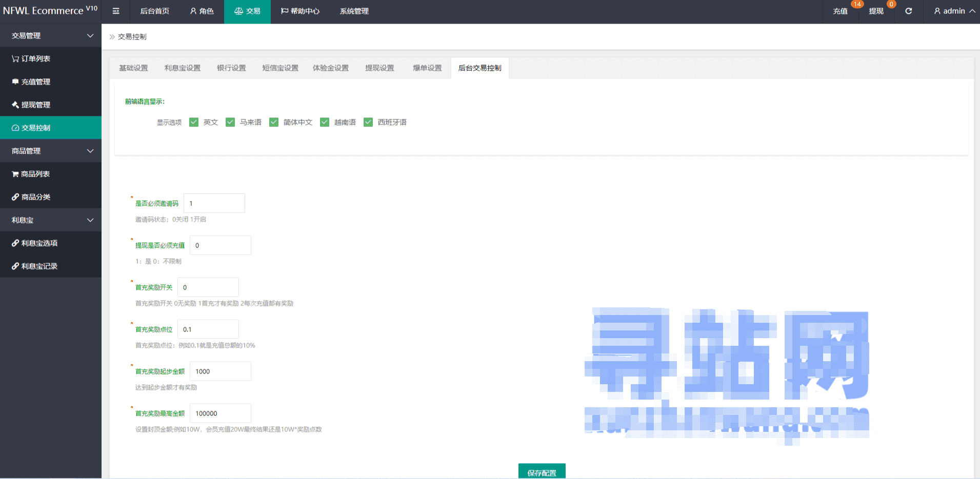Viewport: 980px width, 479px height.
Task: Click the refresh icon in top bar
Action: [908, 11]
